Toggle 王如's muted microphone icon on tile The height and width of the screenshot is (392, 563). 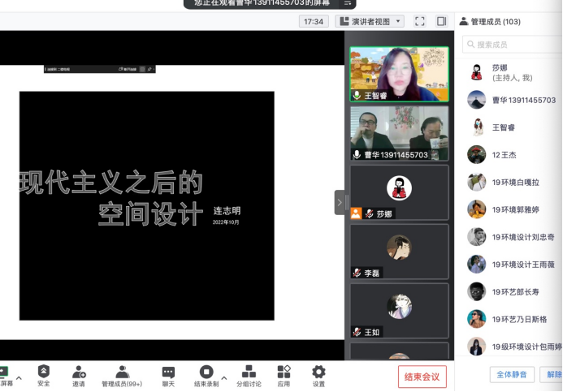click(357, 332)
